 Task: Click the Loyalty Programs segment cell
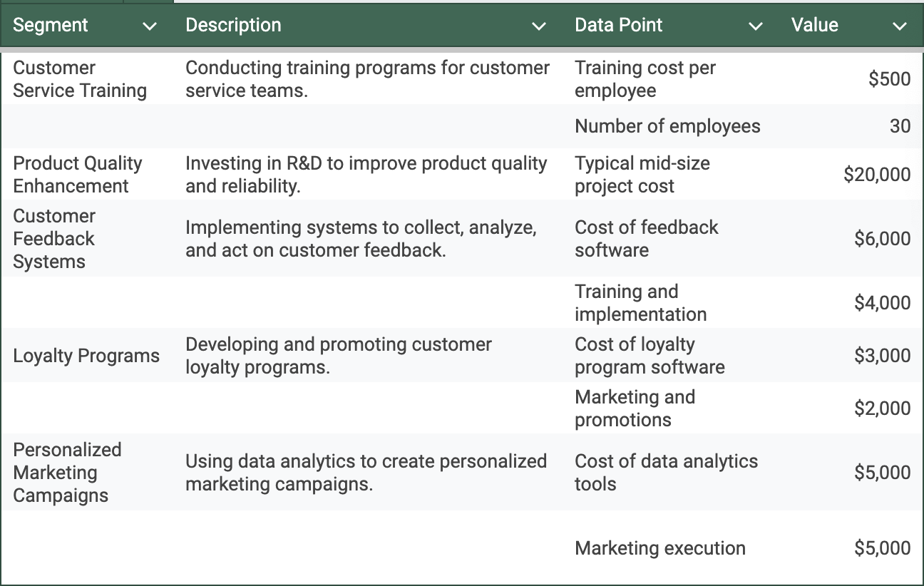pyautogui.click(x=86, y=356)
